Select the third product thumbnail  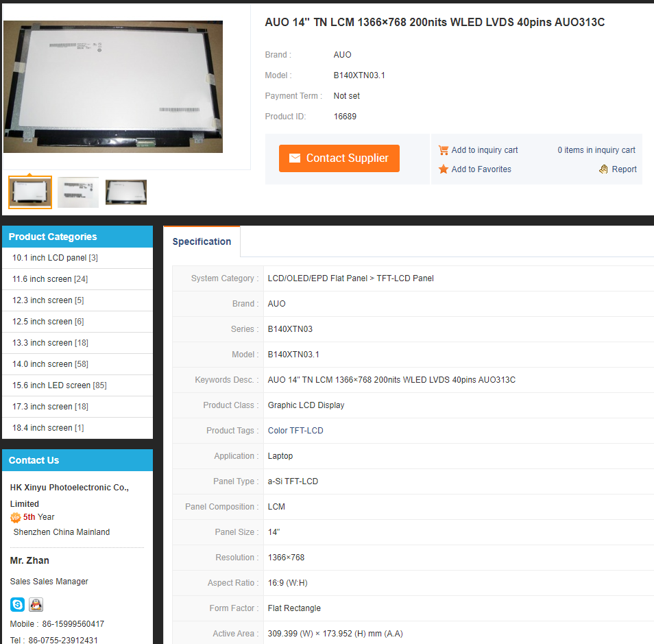point(126,193)
